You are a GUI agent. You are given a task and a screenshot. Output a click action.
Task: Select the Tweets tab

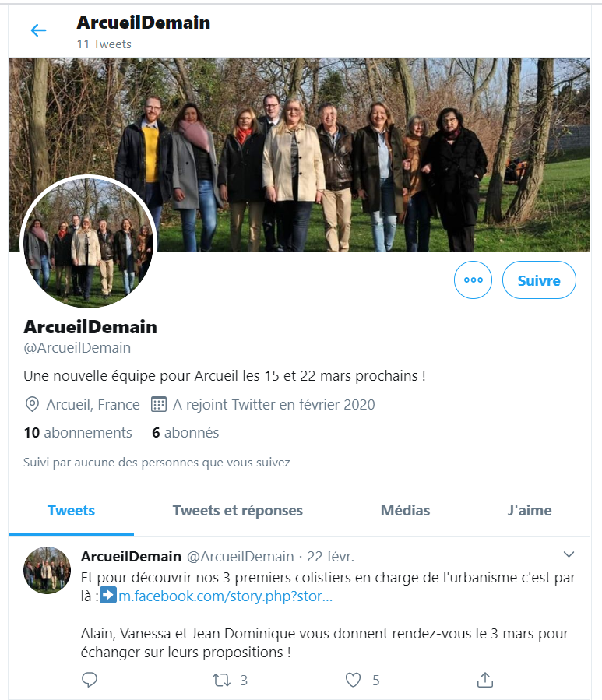pyautogui.click(x=71, y=511)
